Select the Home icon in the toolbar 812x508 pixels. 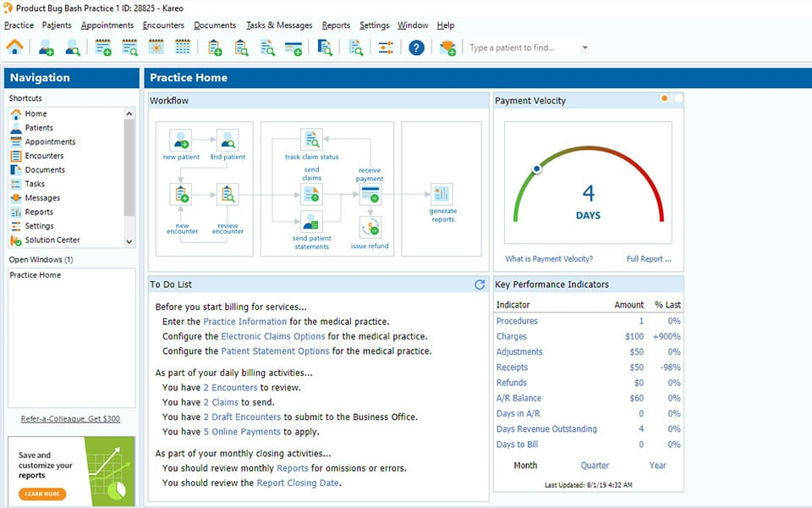[x=15, y=47]
